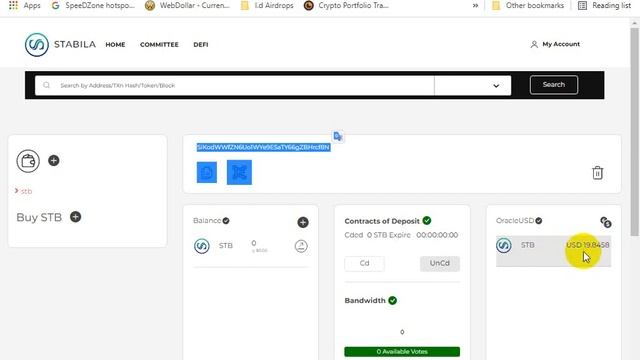Image resolution: width=640 pixels, height=360 pixels.
Task: Click the translate icon near address
Action: pyautogui.click(x=338, y=136)
